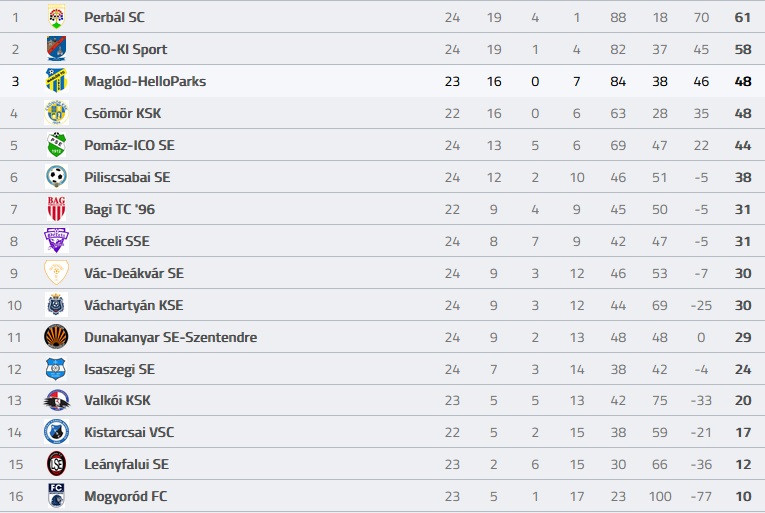Click the Isaszegi SE team name
This screenshot has height=513, width=765.
tap(120, 369)
